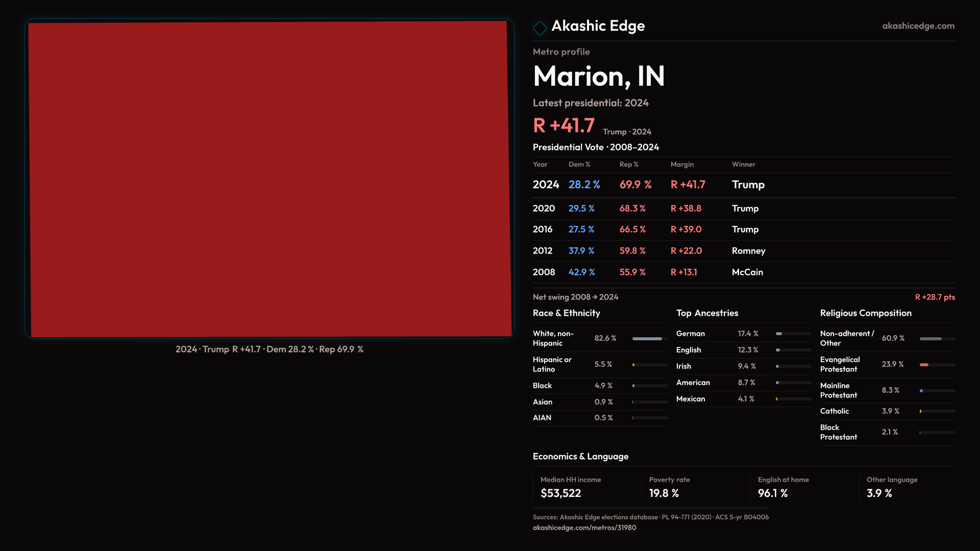Image resolution: width=980 pixels, height=551 pixels.
Task: Click the Dem % column header
Action: pos(579,164)
